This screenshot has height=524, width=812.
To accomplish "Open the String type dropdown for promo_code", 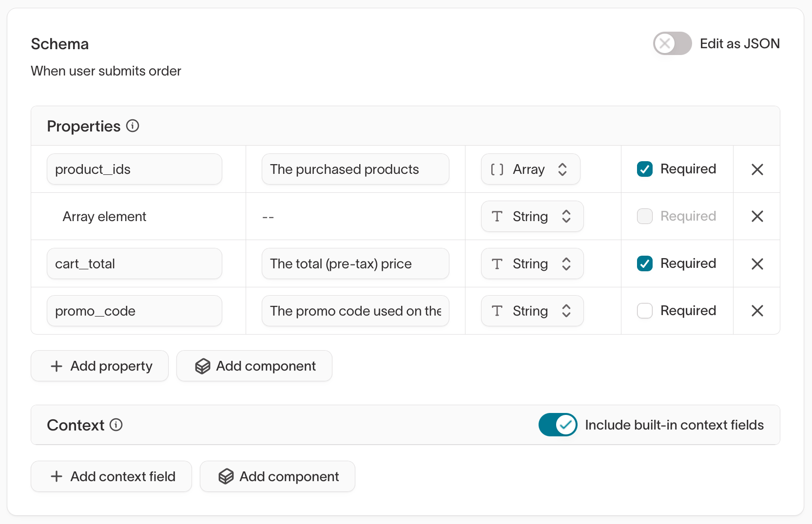I will click(x=532, y=311).
